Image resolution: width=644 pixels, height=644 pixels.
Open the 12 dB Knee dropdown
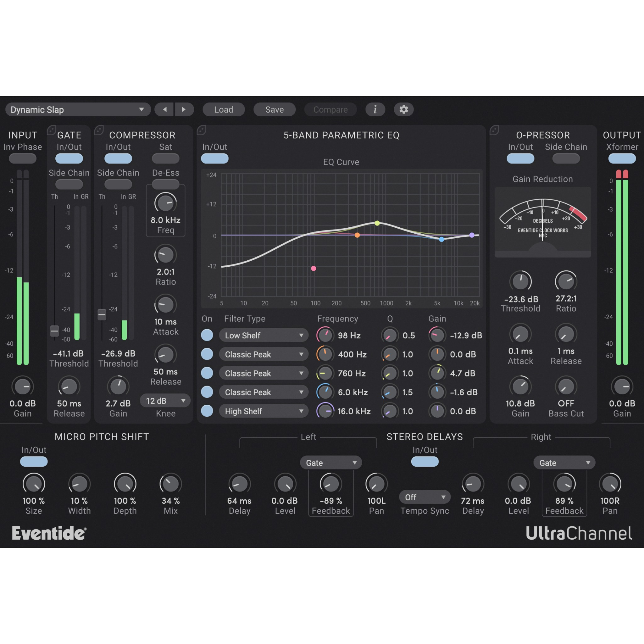coord(165,400)
